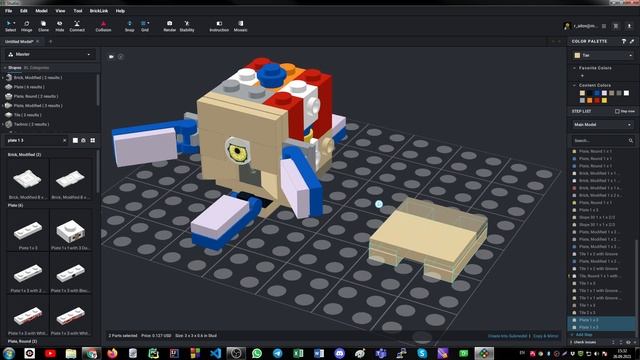This screenshot has height=360, width=640.
Task: Pick the red content color swatch
Action: (x=597, y=100)
